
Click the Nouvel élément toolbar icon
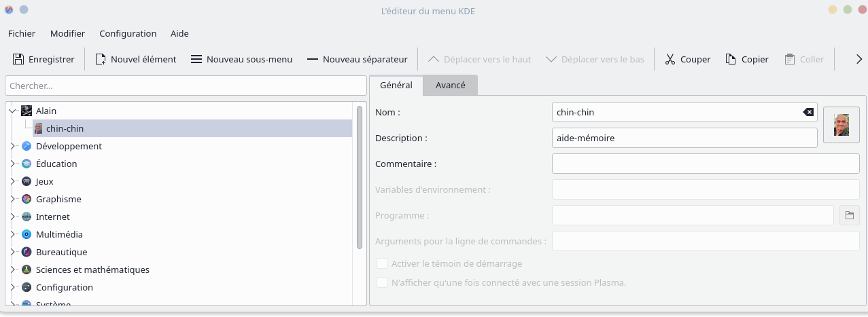101,60
